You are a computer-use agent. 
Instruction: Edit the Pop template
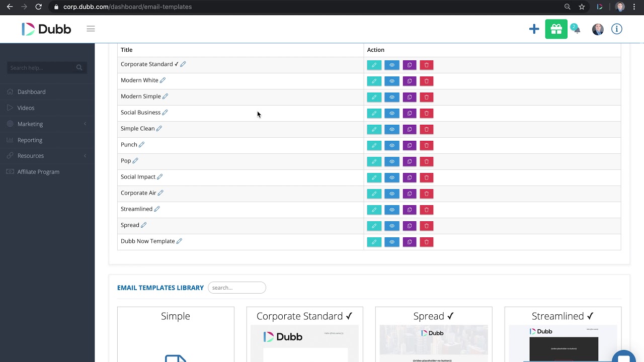tap(374, 161)
